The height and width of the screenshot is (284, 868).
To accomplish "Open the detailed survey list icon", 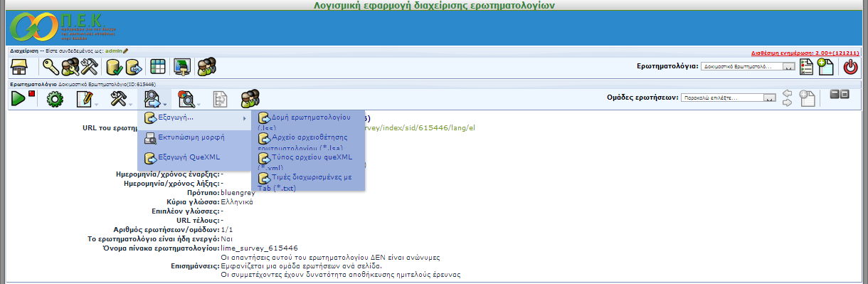I will click(807, 67).
